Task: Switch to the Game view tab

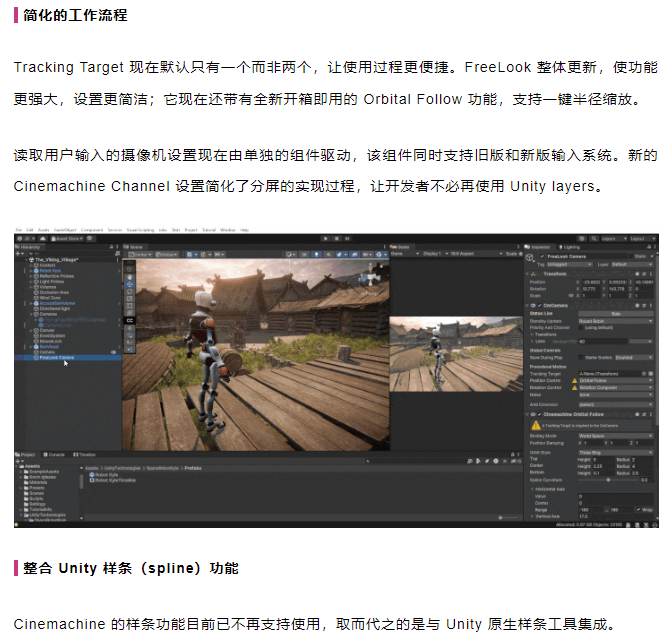Action: (x=400, y=247)
